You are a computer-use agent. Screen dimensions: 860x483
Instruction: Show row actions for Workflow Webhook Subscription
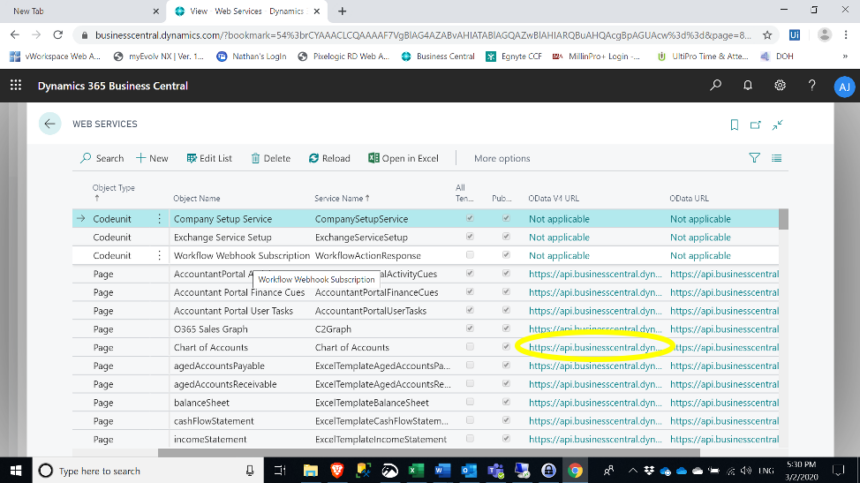point(160,255)
